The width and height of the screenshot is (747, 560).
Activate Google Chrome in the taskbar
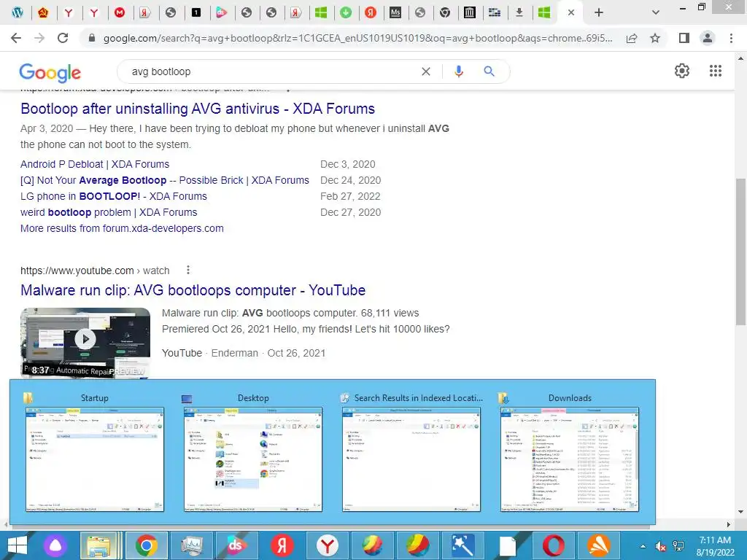[x=146, y=545]
